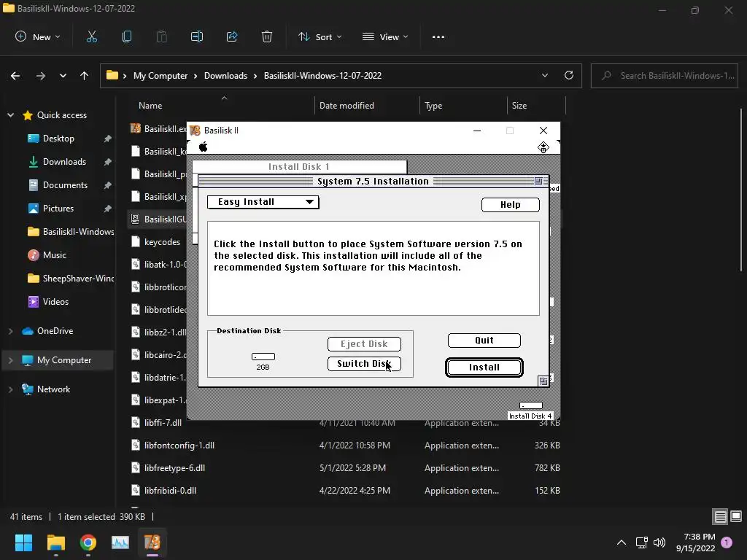Open the View dropdown
This screenshot has width=747, height=560.
pyautogui.click(x=385, y=36)
